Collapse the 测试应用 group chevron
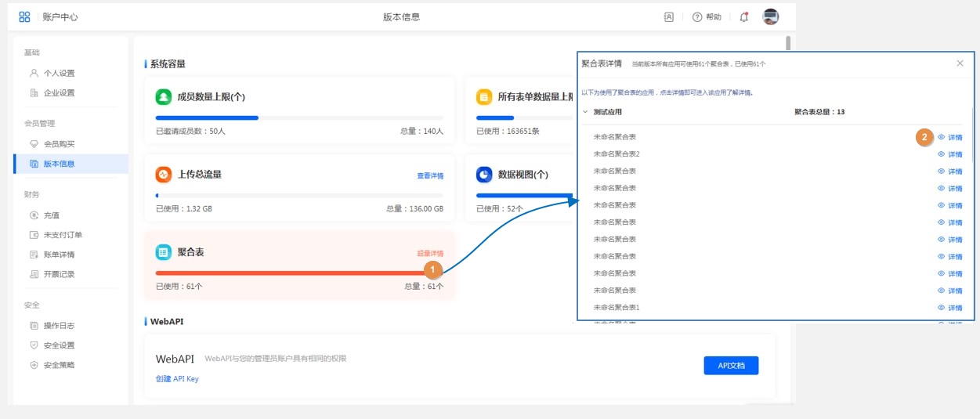The image size is (980, 419). click(584, 112)
